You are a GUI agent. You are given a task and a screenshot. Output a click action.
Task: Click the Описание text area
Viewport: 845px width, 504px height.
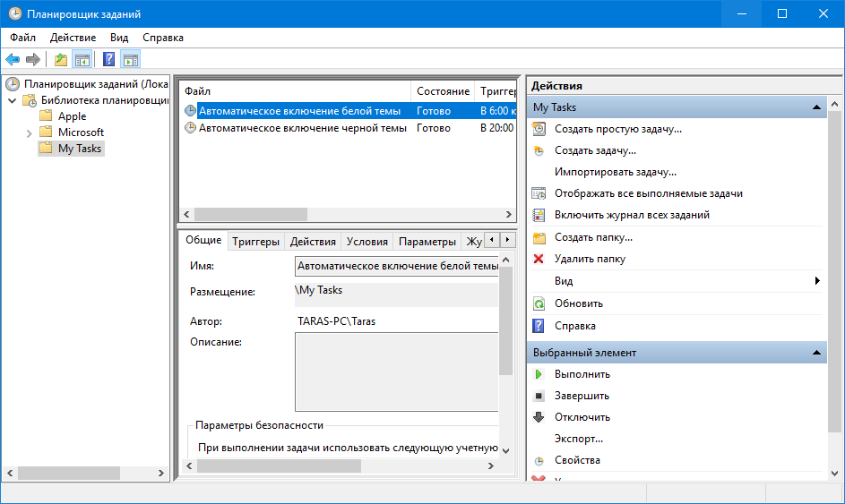397,372
